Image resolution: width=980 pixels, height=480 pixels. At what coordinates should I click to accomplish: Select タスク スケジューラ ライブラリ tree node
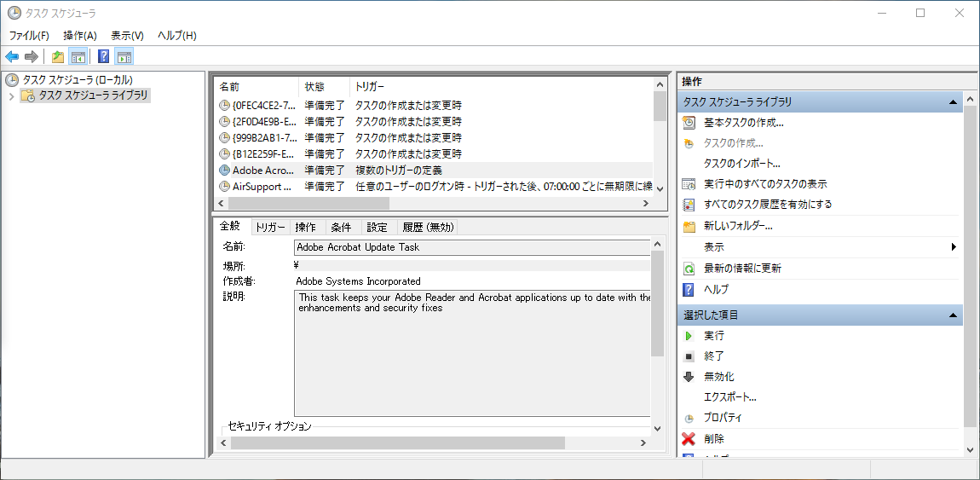93,95
